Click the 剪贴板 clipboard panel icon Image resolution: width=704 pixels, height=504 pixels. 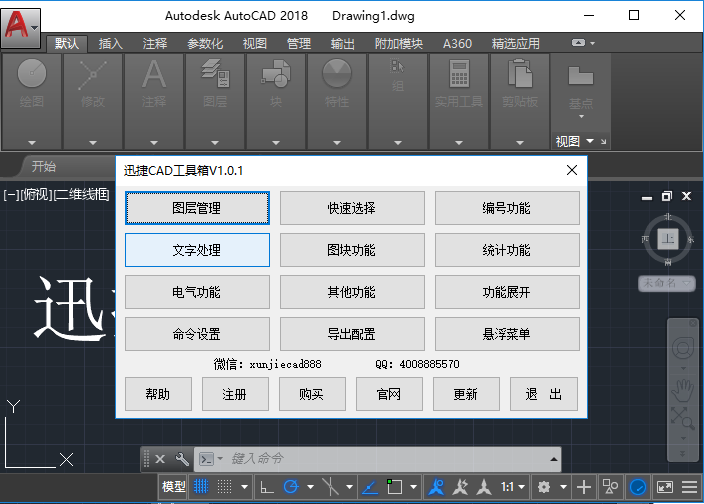coord(520,74)
